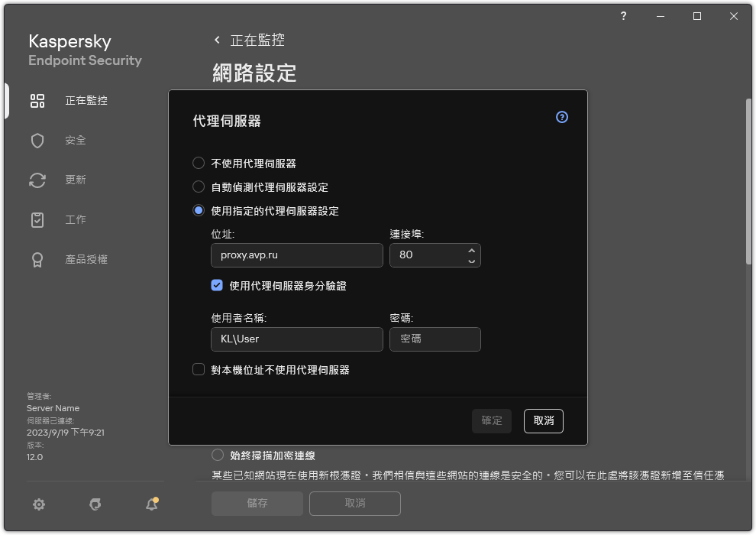Open the support globe icon at bottom
The width and height of the screenshot is (756, 535).
pos(95,504)
